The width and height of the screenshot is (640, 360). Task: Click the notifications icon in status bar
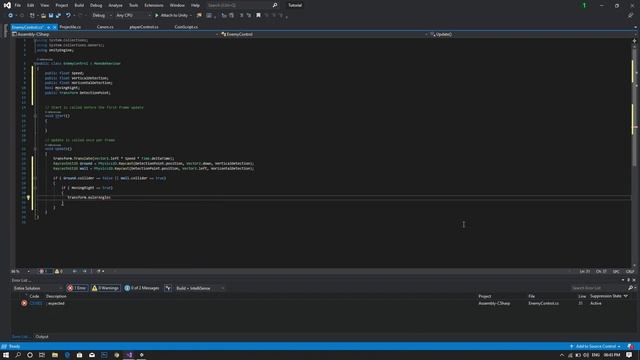631,347
